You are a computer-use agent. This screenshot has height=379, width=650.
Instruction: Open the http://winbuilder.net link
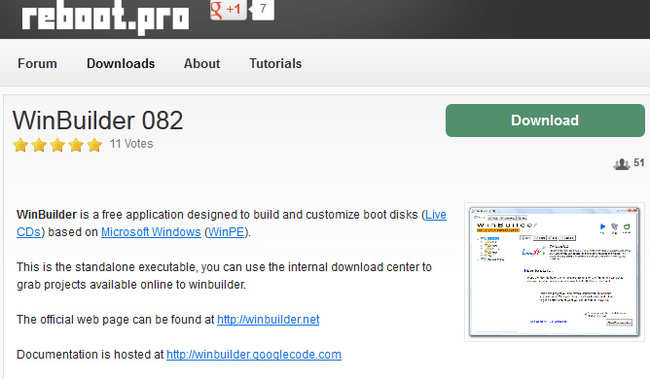(268, 319)
